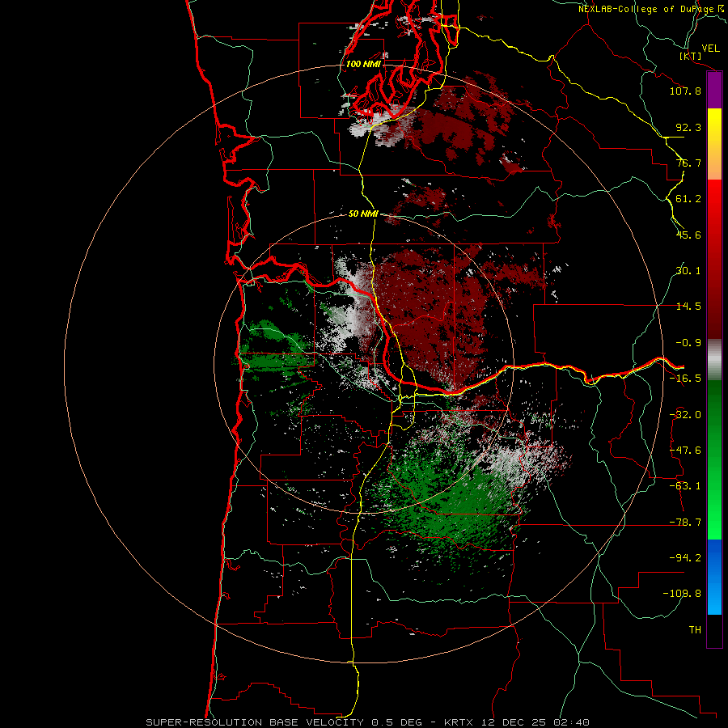Click the 30.1 legend value
728x728 pixels.
click(x=688, y=271)
